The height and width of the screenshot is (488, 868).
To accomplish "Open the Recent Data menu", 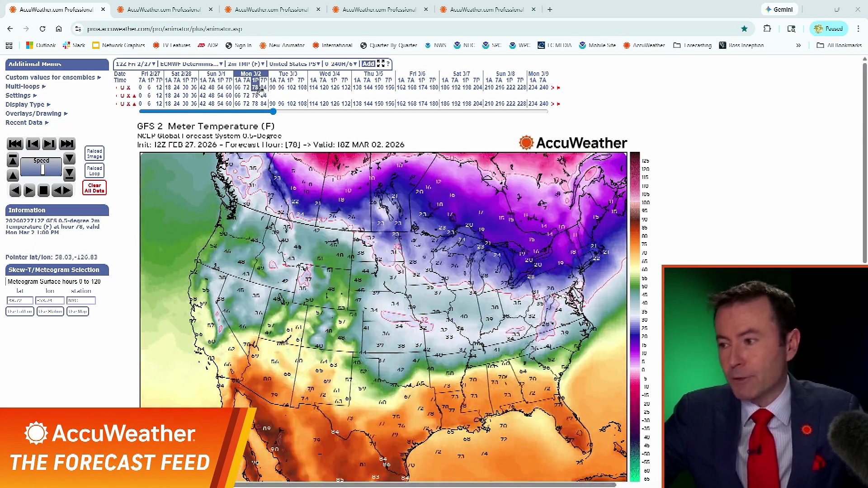I will pyautogui.click(x=27, y=122).
